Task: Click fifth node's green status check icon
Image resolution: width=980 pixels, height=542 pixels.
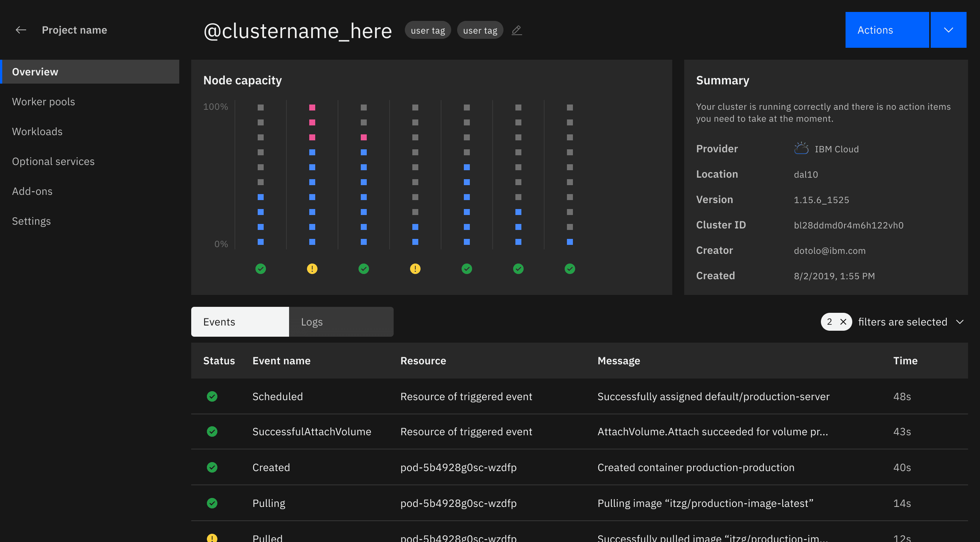Action: pyautogui.click(x=467, y=269)
